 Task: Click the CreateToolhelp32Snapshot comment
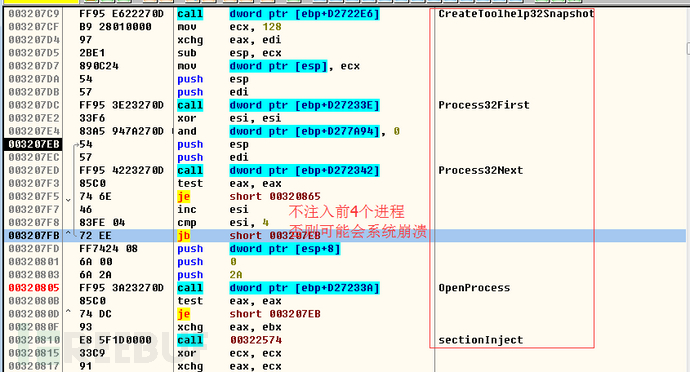516,14
